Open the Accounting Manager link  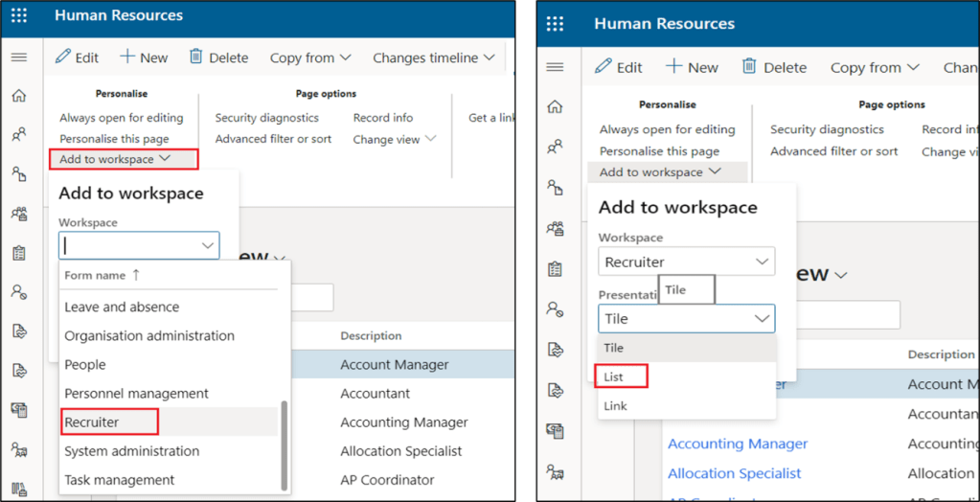(737, 444)
